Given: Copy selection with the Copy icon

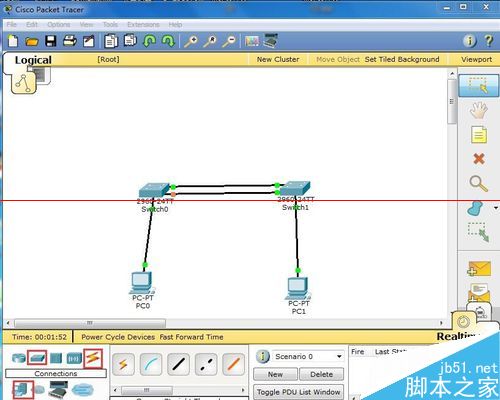Looking at the screenshot, I should pos(111,41).
